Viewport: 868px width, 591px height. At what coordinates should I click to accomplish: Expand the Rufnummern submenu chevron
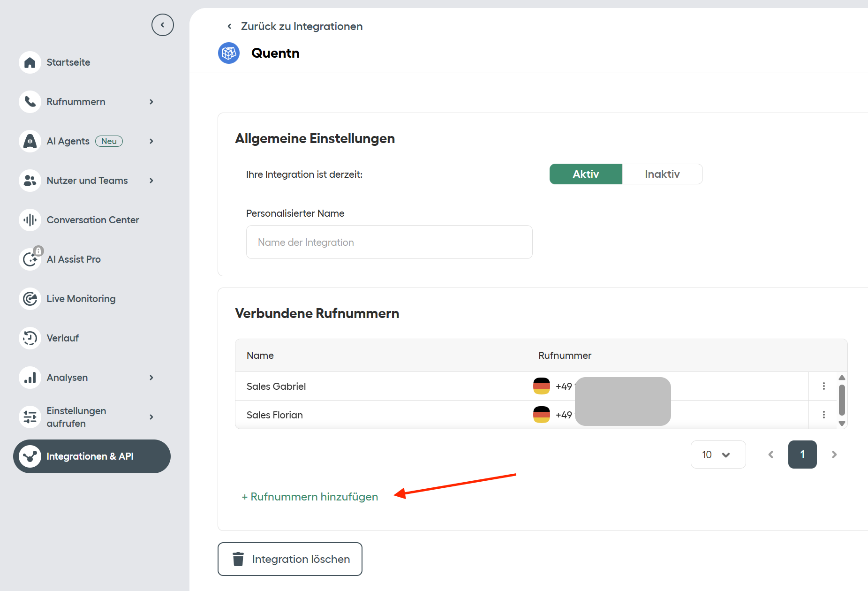tap(151, 102)
